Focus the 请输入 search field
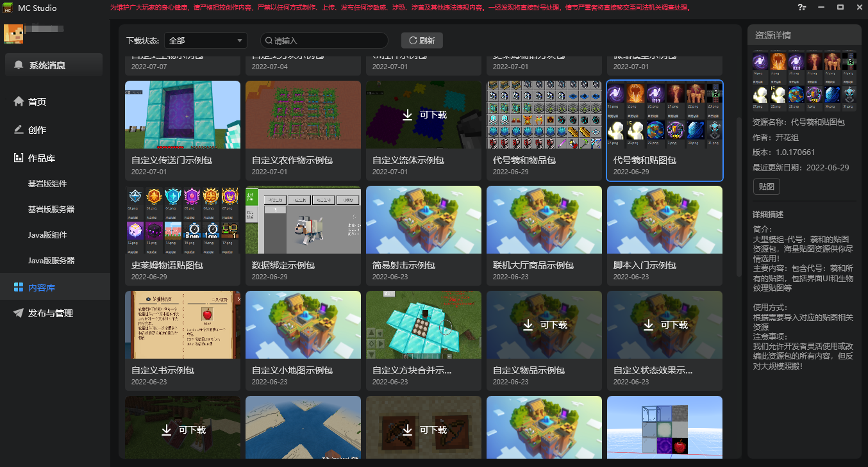Viewport: 868px width, 467px height. point(324,40)
